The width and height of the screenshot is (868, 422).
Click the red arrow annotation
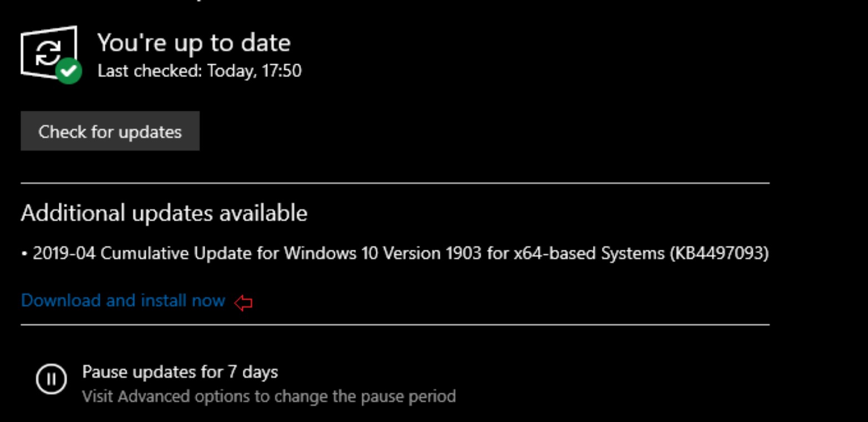pyautogui.click(x=244, y=300)
